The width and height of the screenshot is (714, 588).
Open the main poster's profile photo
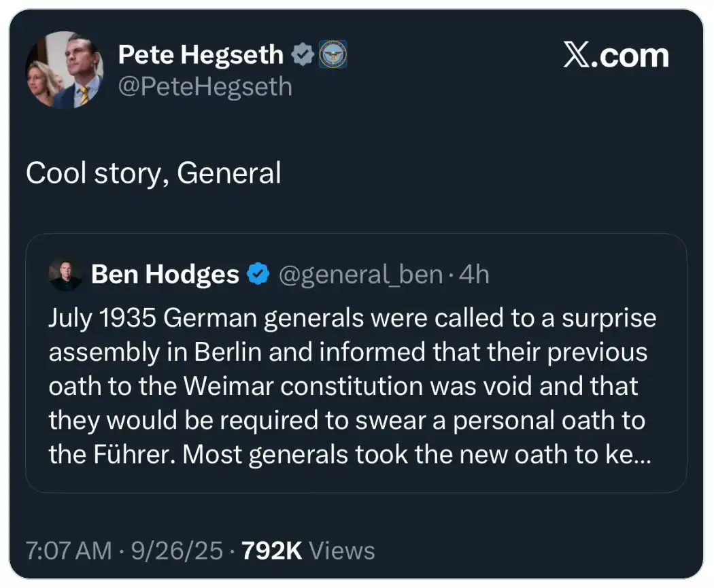(x=65, y=70)
